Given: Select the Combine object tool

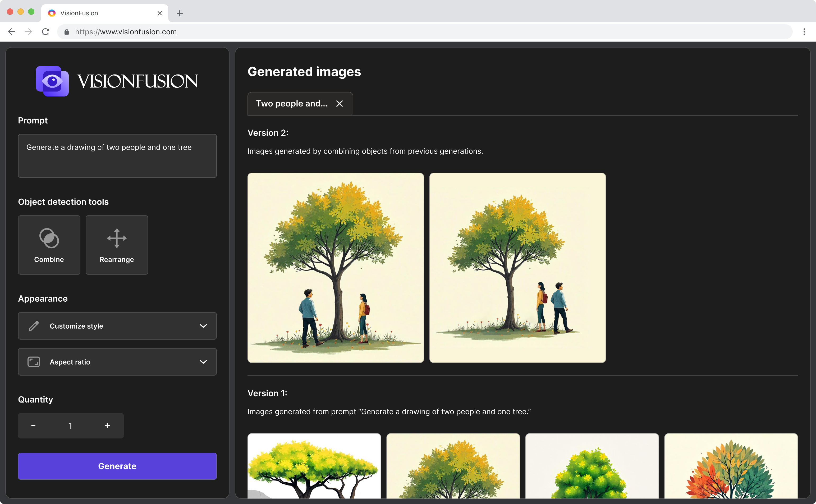Looking at the screenshot, I should click(49, 245).
